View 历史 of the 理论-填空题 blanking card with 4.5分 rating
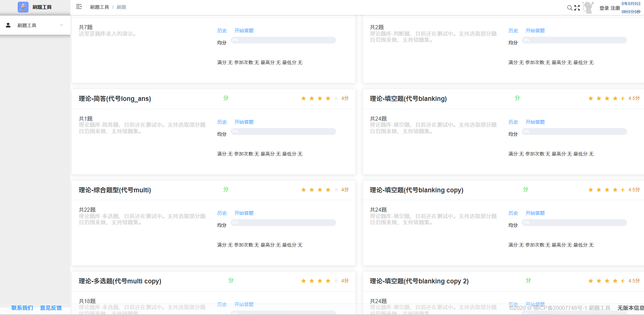Viewport: 644px width, 315px height. [513, 122]
